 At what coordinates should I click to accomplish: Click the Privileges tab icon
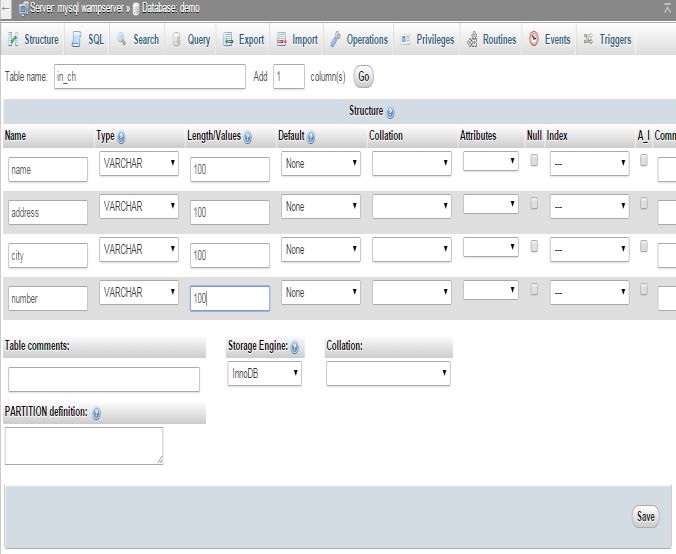[x=405, y=39]
